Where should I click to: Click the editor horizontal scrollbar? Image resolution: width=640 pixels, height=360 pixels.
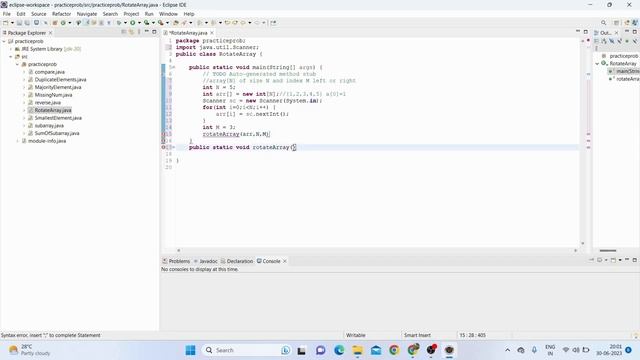[x=377, y=250]
